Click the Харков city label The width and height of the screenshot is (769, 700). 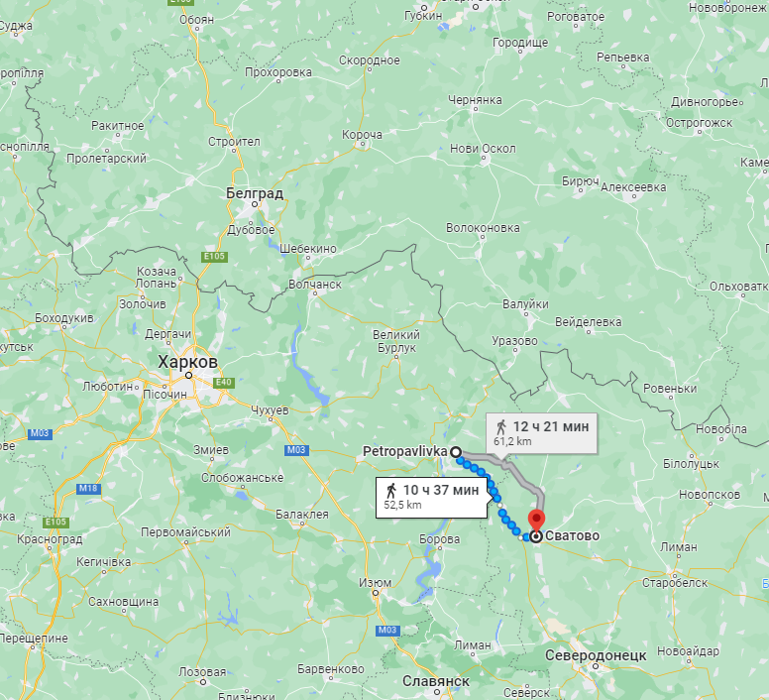(x=188, y=362)
